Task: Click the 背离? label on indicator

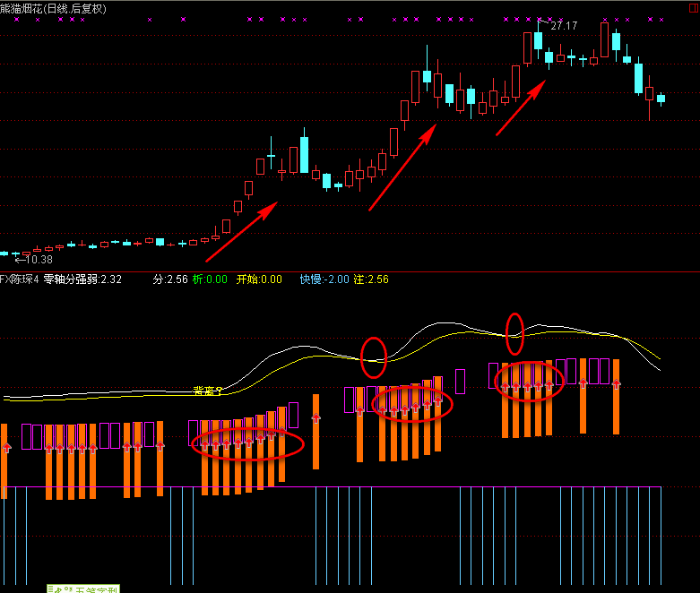Action: (x=208, y=391)
